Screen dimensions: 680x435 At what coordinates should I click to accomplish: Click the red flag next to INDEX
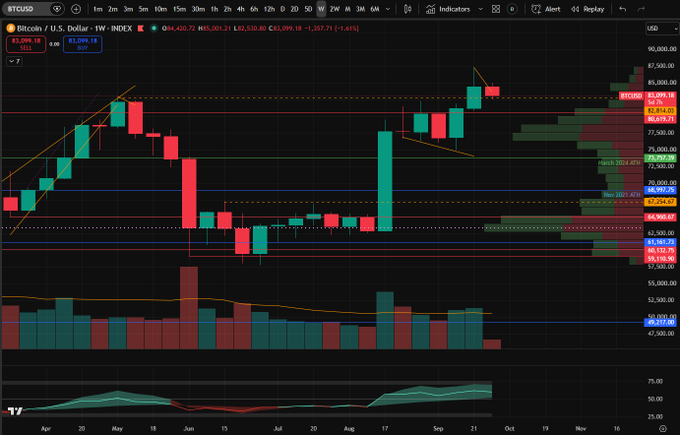(141, 28)
